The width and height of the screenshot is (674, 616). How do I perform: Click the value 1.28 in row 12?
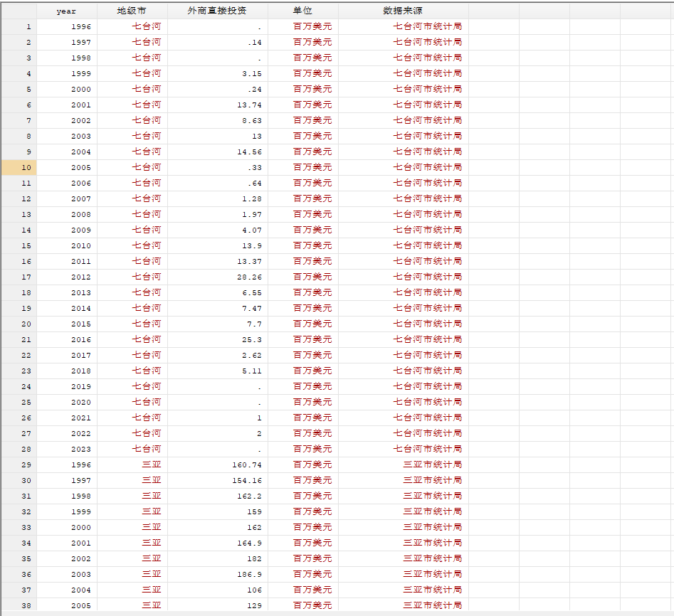pyautogui.click(x=252, y=199)
